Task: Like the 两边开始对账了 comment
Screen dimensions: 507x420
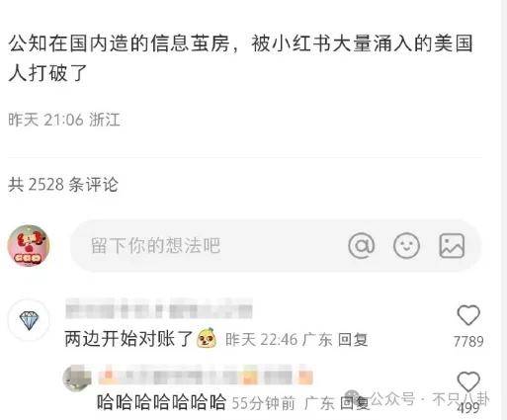Action: pyautogui.click(x=468, y=315)
